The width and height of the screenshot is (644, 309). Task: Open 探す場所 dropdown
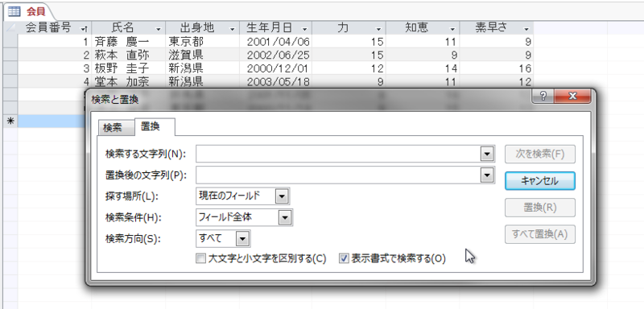(282, 196)
